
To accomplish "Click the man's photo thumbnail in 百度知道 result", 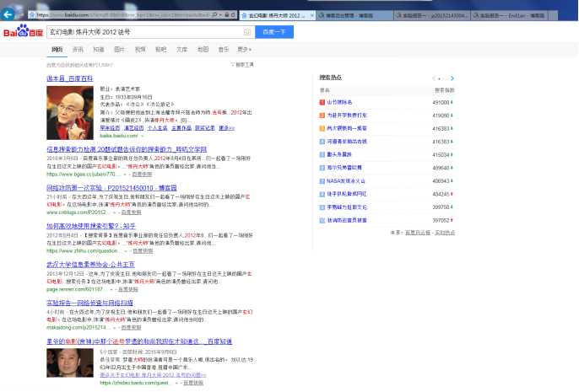I will pyautogui.click(x=70, y=362).
